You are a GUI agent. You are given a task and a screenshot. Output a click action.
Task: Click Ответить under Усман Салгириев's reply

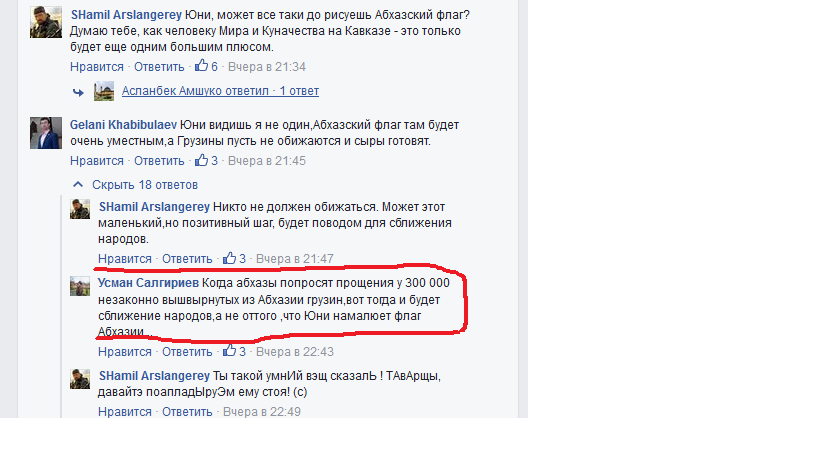187,352
